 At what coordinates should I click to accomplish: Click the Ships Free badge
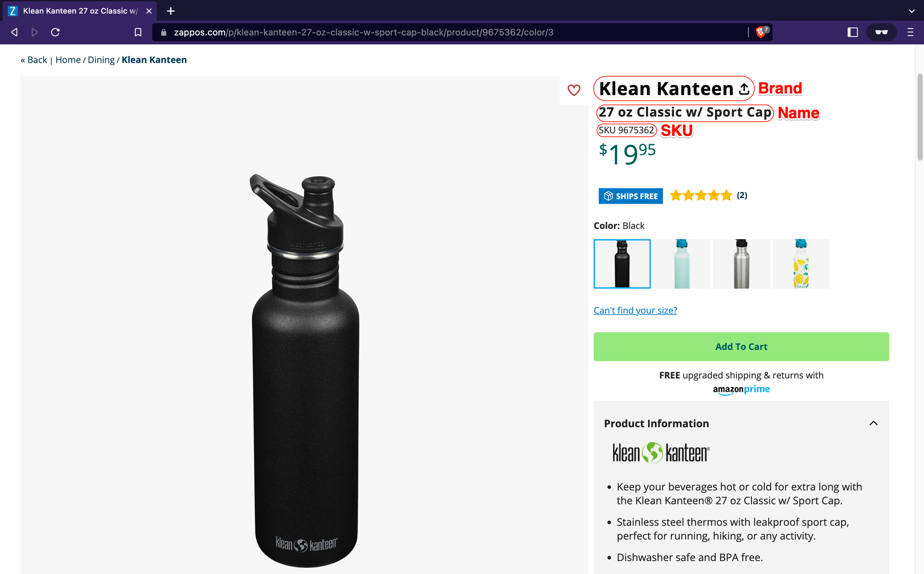(x=630, y=196)
